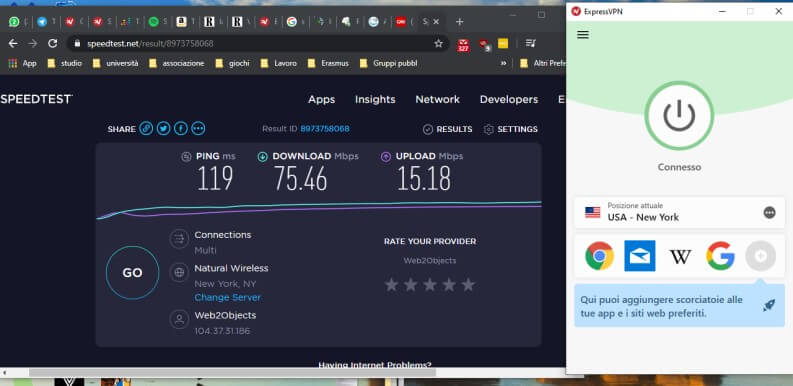This screenshot has width=793, height=386.
Task: Open more share options ellipsis
Action: click(x=198, y=128)
